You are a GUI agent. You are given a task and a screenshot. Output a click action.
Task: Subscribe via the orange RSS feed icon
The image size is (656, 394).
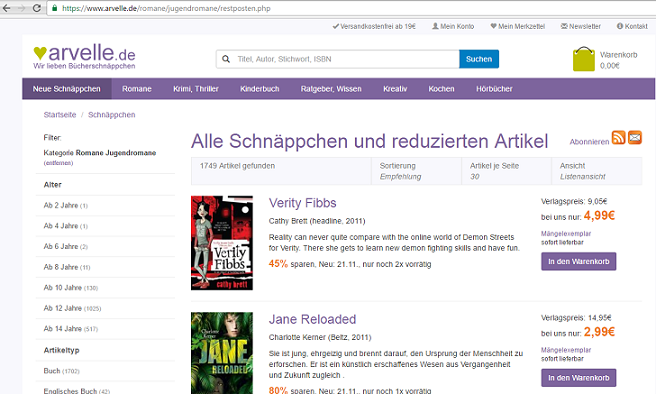pyautogui.click(x=618, y=138)
